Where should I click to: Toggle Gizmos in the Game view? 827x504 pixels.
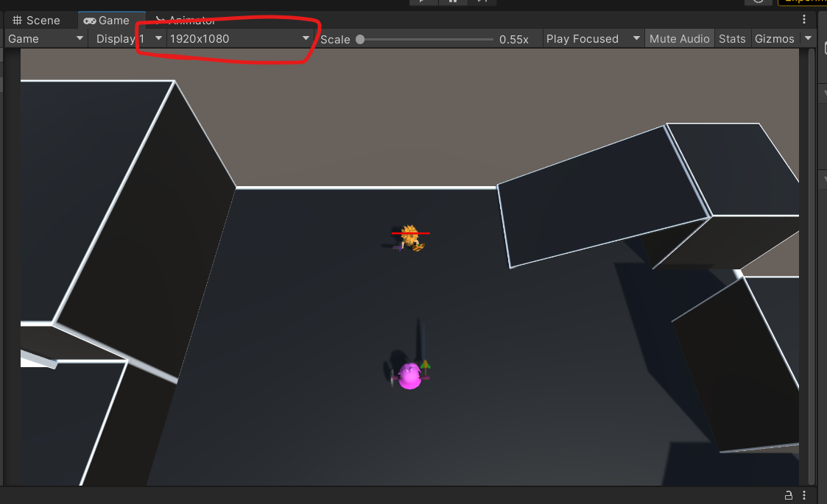(x=774, y=39)
